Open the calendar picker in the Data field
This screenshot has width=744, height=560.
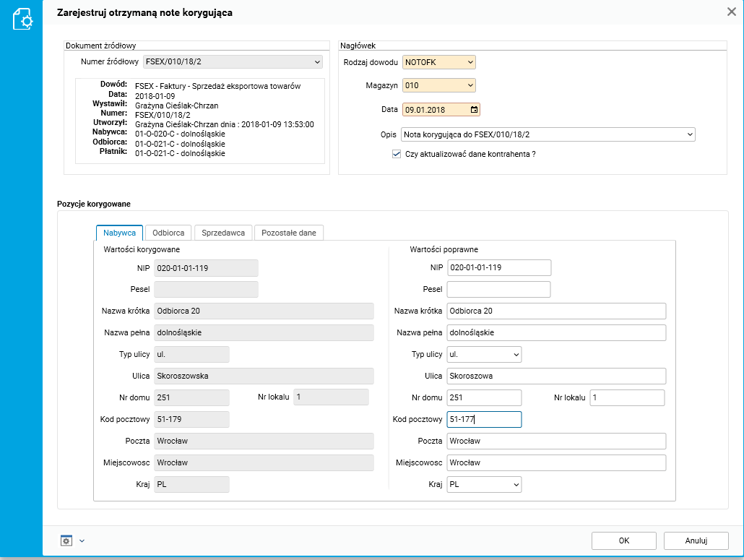click(474, 110)
